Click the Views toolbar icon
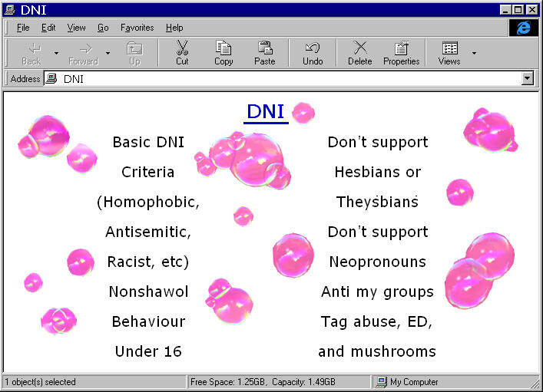The width and height of the screenshot is (543, 392). [449, 48]
